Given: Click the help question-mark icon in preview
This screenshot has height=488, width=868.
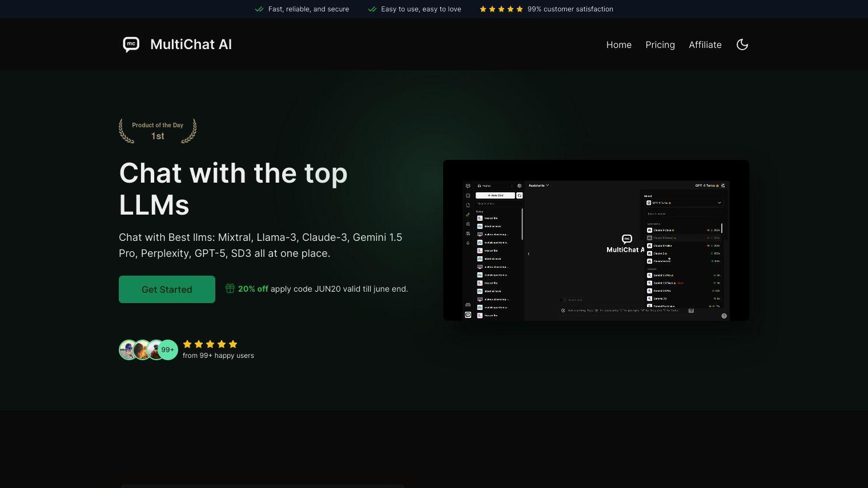Looking at the screenshot, I should click(724, 316).
